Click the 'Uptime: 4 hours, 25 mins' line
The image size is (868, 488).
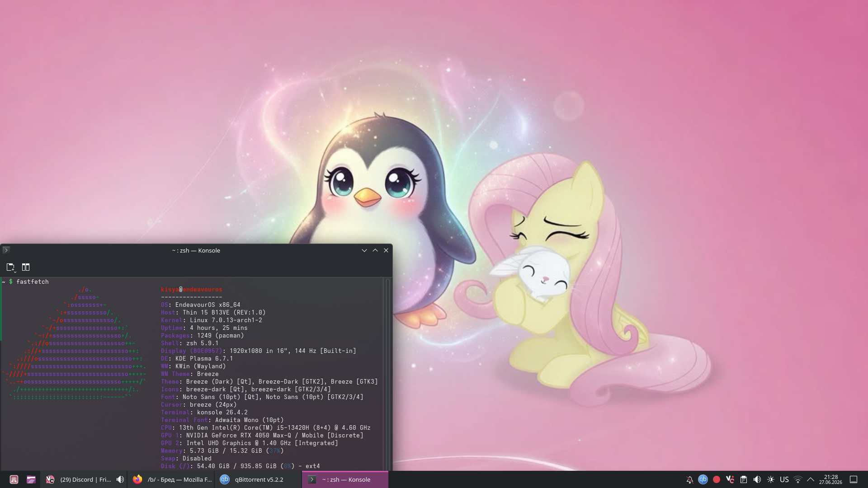(x=204, y=328)
